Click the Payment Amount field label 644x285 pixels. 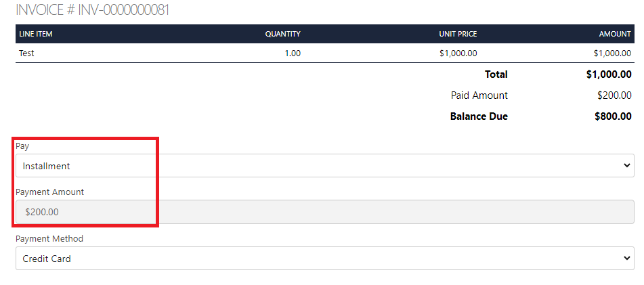point(49,192)
